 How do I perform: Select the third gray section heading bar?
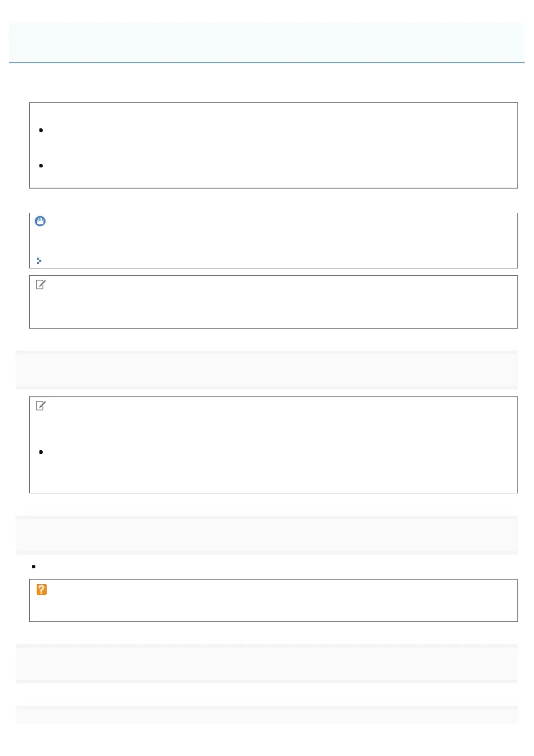coord(267,663)
